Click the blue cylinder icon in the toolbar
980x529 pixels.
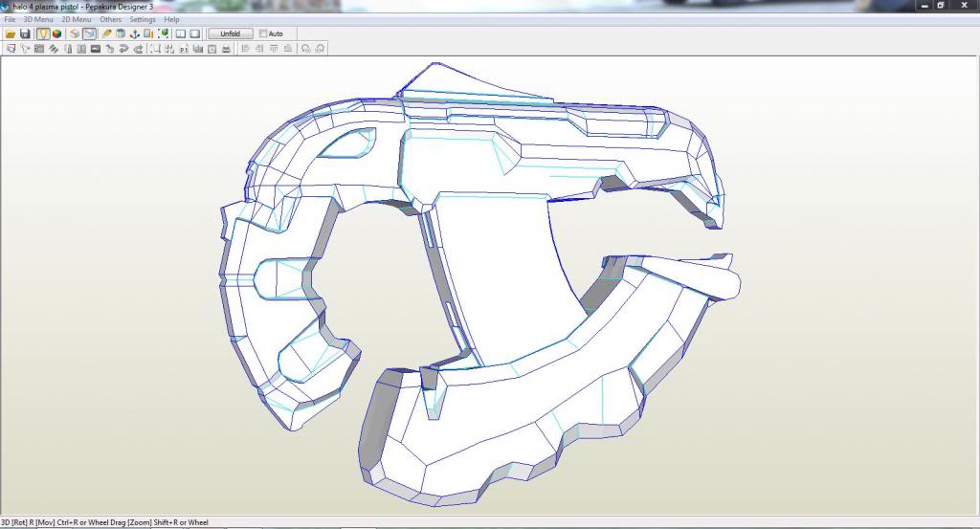(121, 33)
